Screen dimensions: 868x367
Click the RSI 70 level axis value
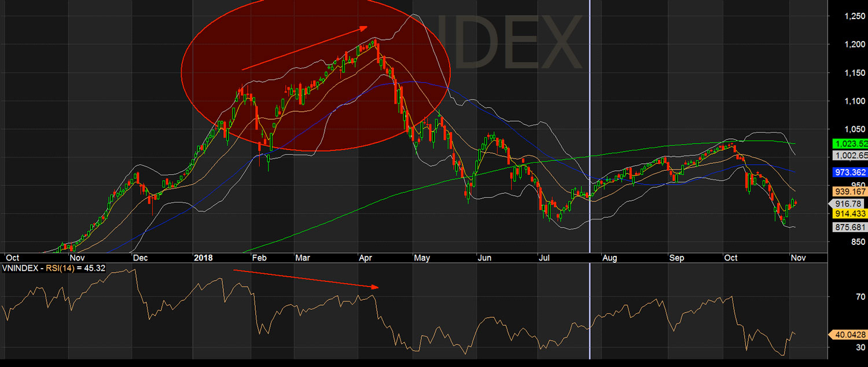coord(860,297)
